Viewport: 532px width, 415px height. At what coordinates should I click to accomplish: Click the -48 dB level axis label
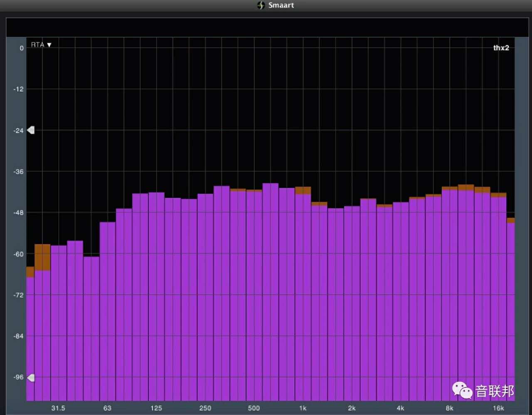pos(19,212)
